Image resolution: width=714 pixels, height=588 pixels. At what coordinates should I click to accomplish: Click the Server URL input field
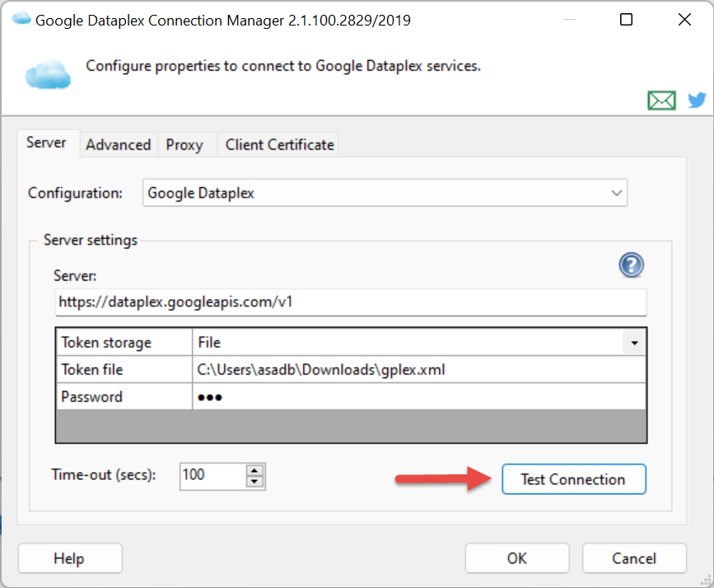click(x=351, y=302)
